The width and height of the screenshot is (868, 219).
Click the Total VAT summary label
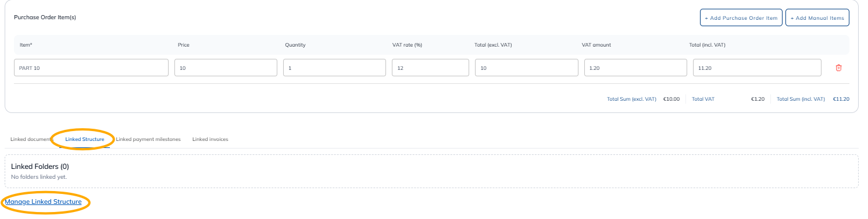tap(703, 99)
